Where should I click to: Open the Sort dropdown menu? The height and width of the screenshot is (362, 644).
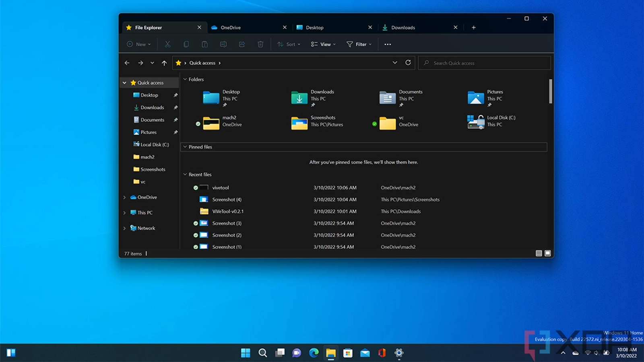pos(289,44)
